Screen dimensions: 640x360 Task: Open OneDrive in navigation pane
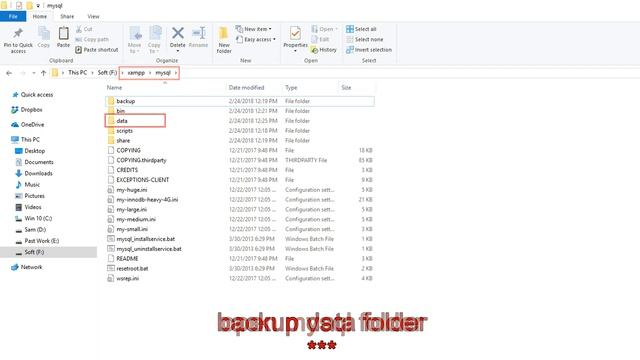(28, 125)
